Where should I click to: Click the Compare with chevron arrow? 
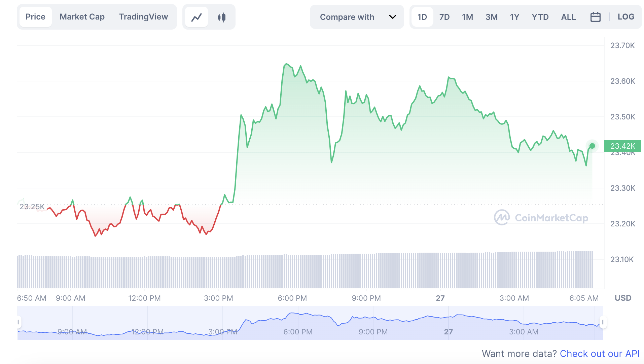pyautogui.click(x=392, y=17)
